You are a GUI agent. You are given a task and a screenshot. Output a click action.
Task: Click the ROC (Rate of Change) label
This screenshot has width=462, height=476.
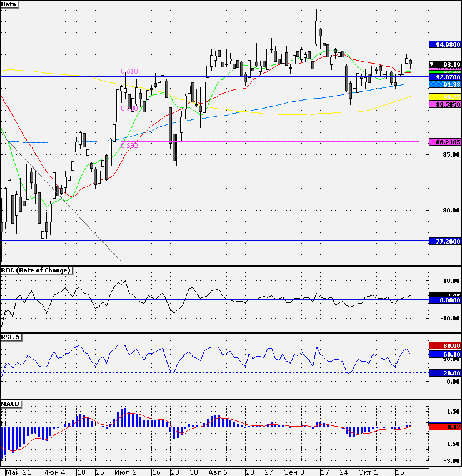coord(36,270)
